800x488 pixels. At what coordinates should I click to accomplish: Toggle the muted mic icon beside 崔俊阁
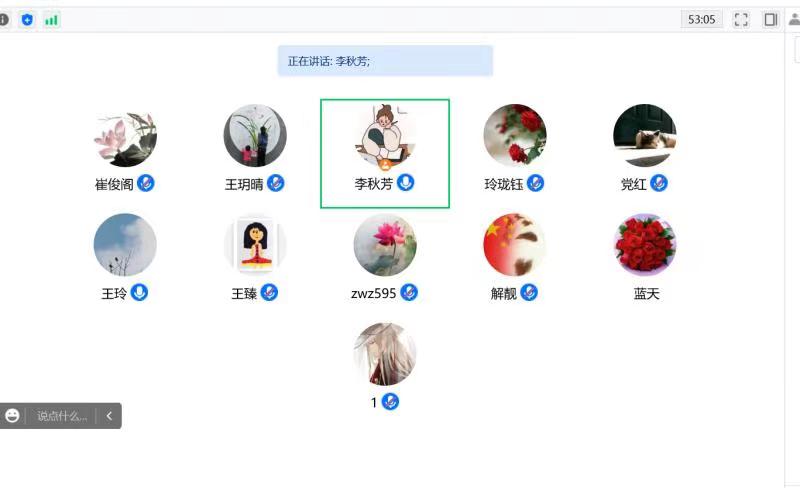[145, 183]
